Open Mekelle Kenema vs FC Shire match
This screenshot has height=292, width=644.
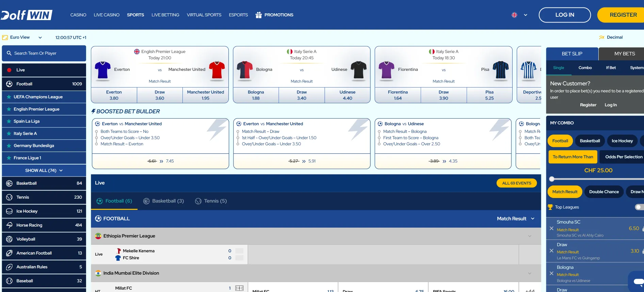coord(169,254)
